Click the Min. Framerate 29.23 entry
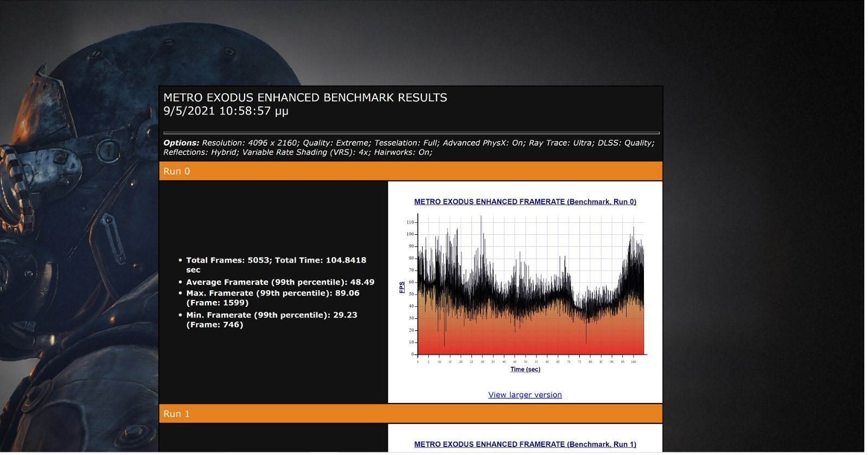Viewport: 868px width, 455px height. pyautogui.click(x=272, y=319)
